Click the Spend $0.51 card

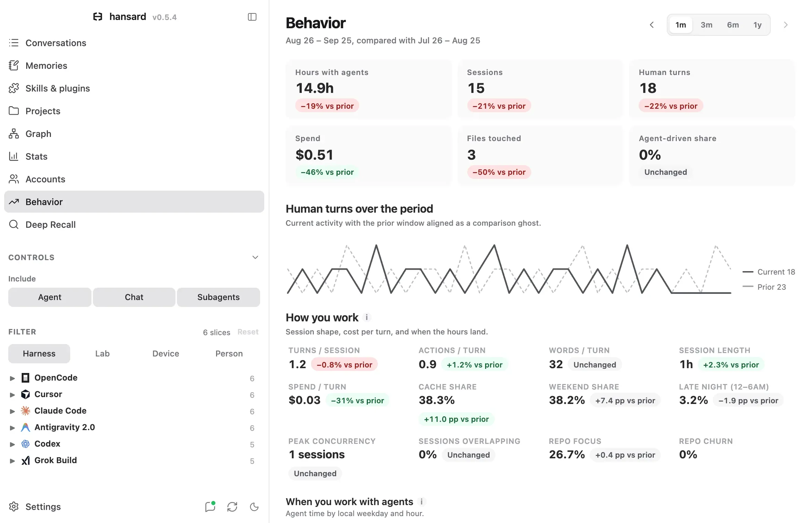click(368, 156)
